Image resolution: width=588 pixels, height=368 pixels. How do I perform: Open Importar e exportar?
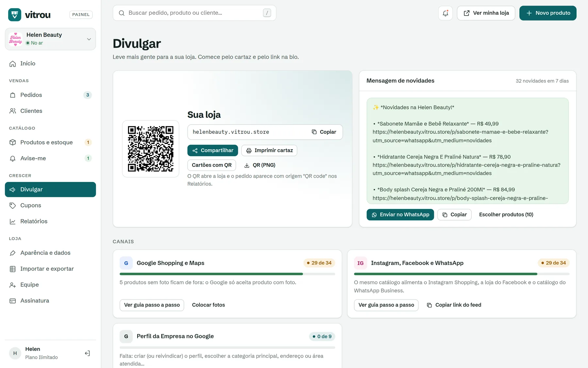pos(50,269)
